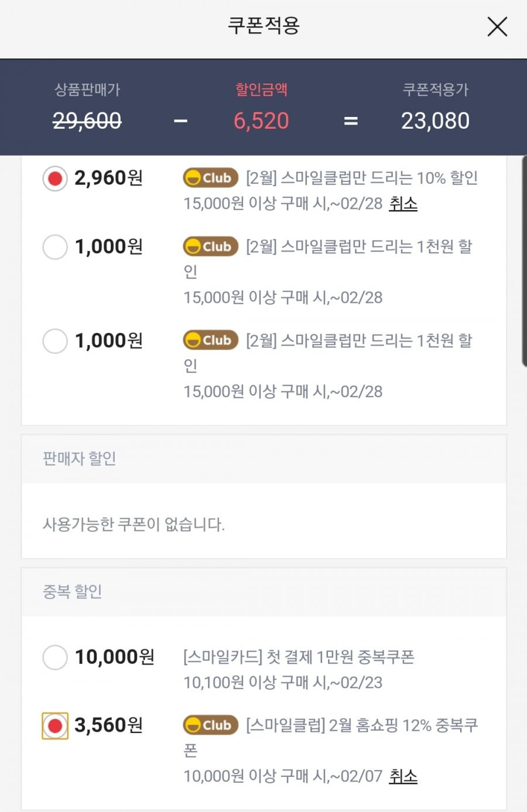527x812 pixels.
Task: Click the 쿠폰적용가 23,080 amount
Action: click(x=435, y=121)
